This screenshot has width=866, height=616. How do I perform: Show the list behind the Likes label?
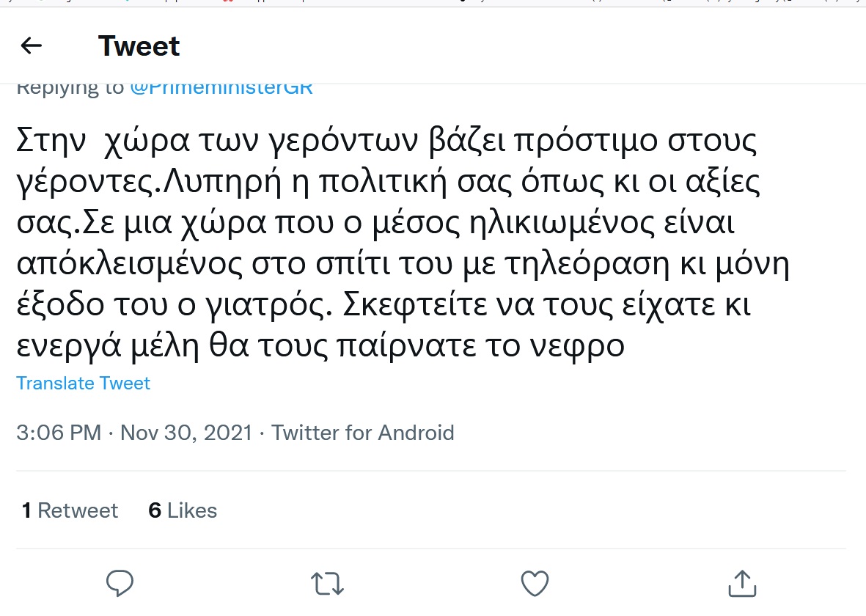192,510
